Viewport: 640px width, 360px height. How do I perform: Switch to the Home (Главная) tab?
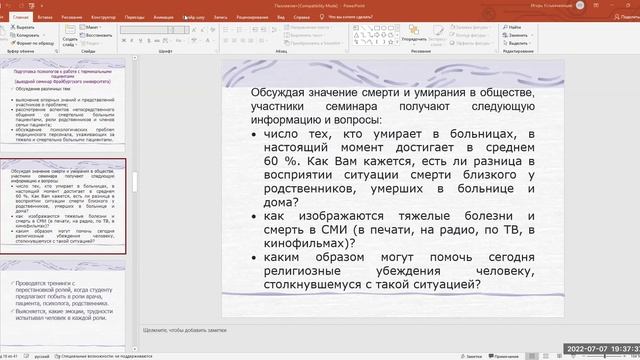pyautogui.click(x=20, y=17)
